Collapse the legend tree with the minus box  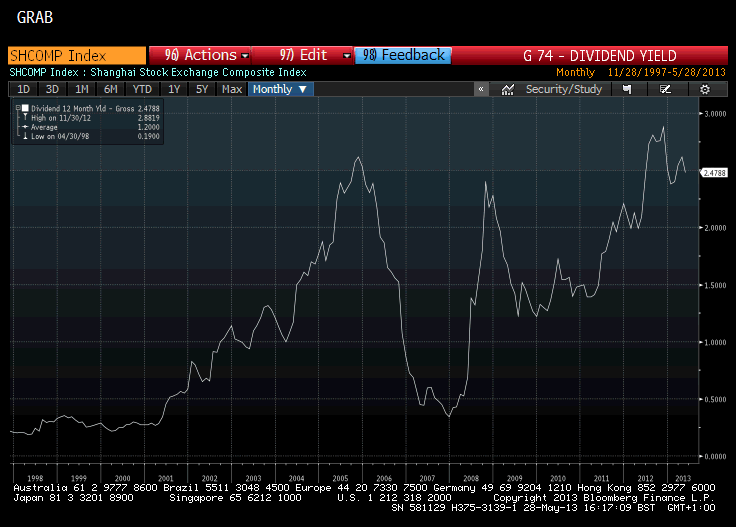18,108
